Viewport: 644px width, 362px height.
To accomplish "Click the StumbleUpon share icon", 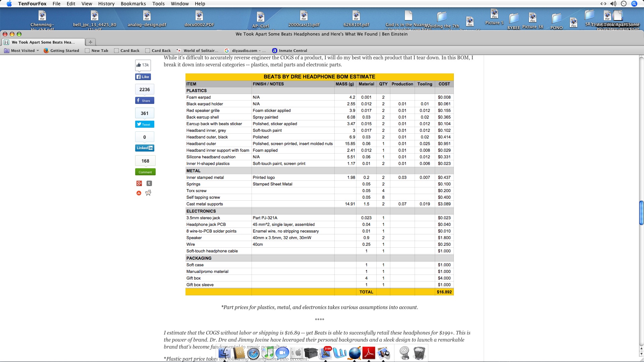I will click(x=139, y=193).
